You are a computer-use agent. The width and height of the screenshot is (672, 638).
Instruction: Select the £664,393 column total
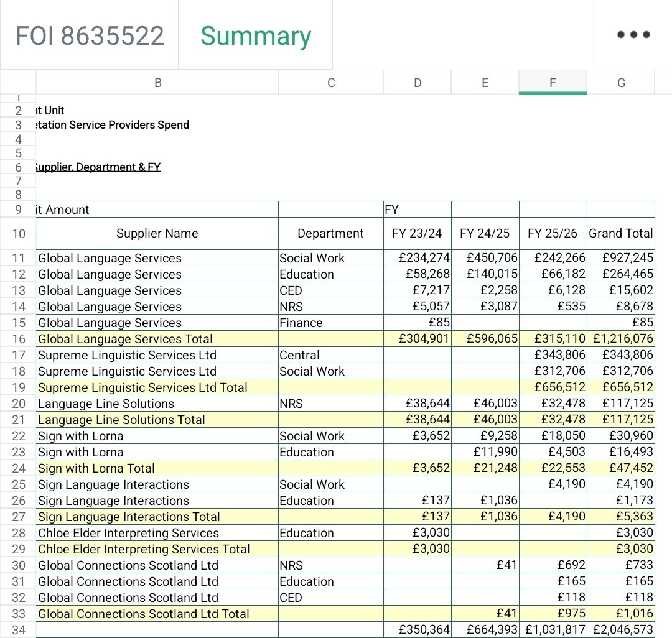[x=485, y=630]
